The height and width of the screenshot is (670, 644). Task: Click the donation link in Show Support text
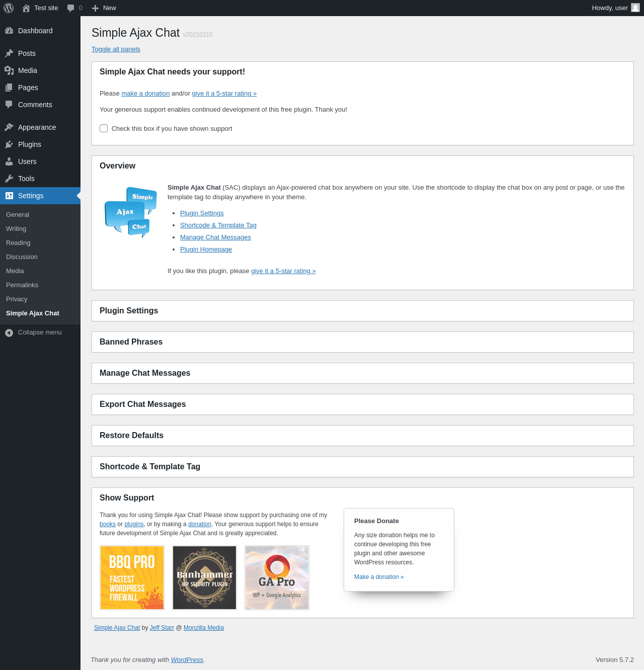[x=200, y=524]
